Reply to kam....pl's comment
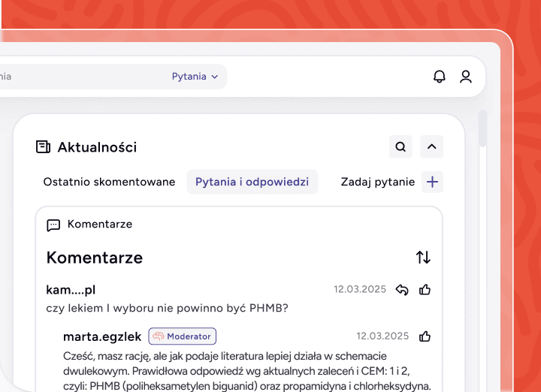541x392 pixels. tap(402, 290)
